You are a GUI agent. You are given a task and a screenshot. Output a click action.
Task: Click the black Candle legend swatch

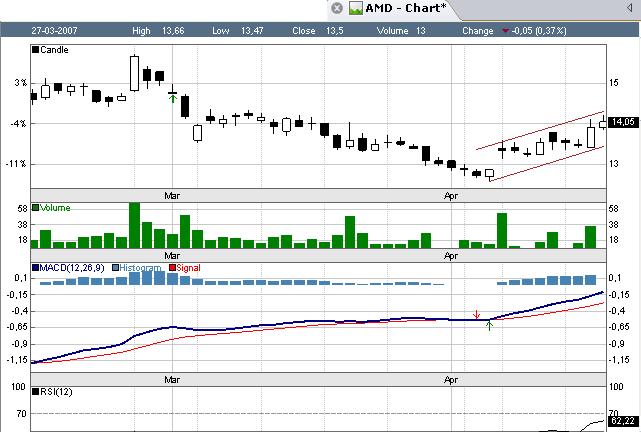pyautogui.click(x=36, y=50)
